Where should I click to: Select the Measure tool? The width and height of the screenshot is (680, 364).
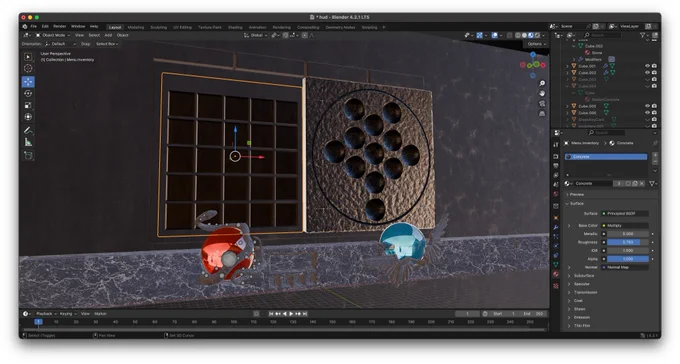point(28,142)
